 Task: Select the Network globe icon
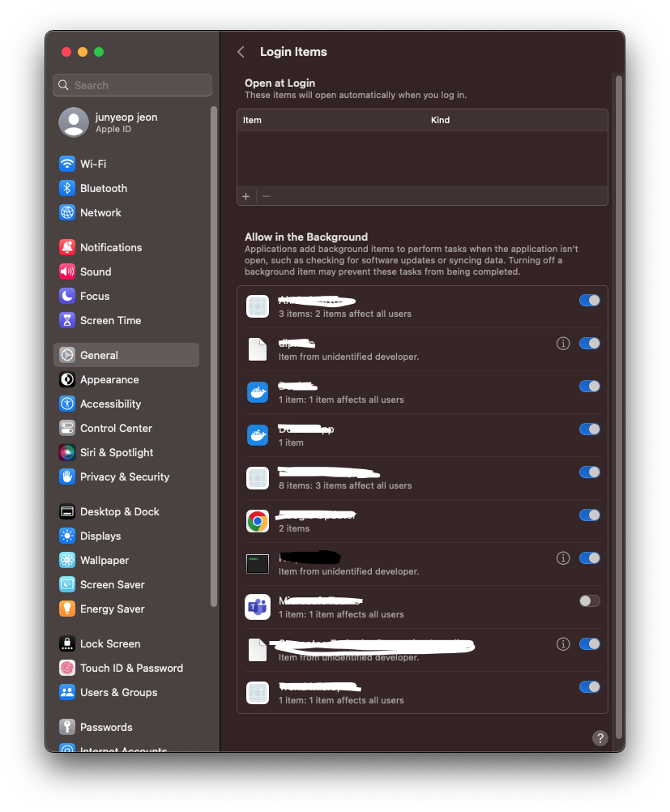[67, 212]
